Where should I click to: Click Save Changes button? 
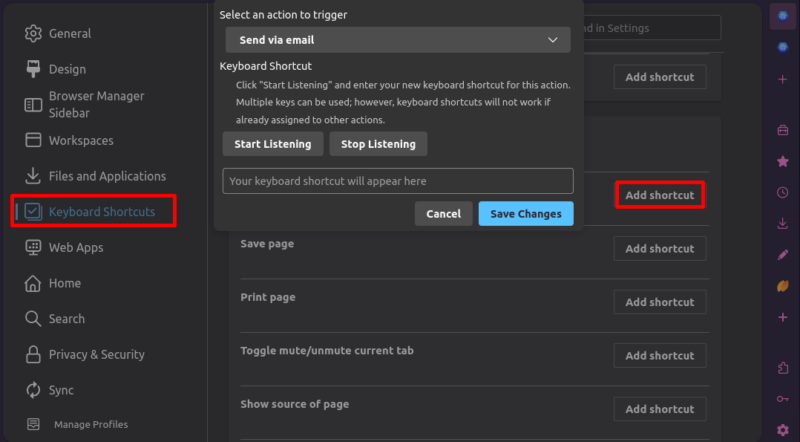(x=526, y=214)
